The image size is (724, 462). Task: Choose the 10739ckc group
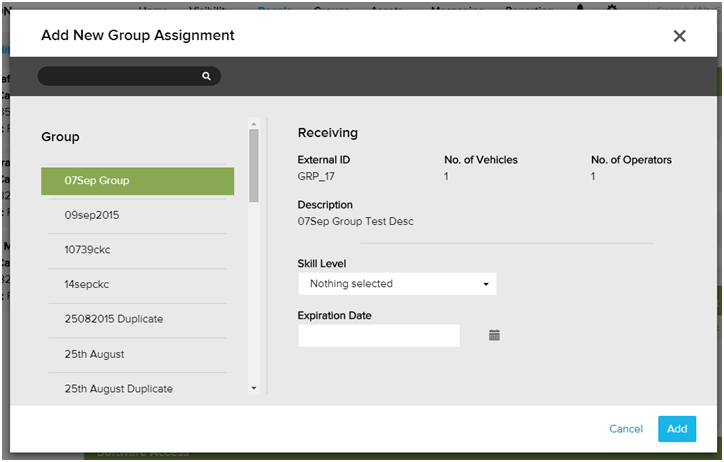pos(137,250)
